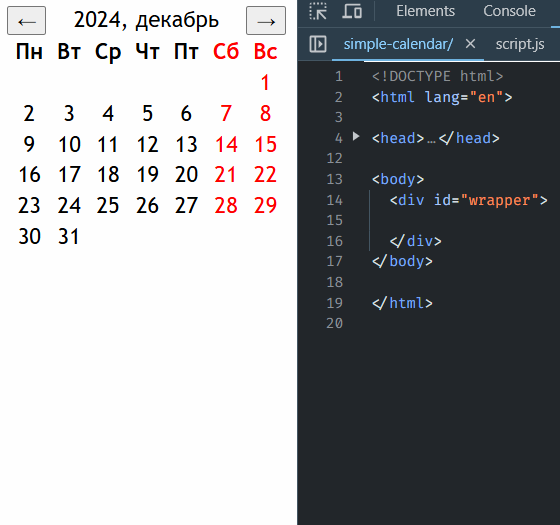Switch to the script.js source tab
Image resolution: width=560 pixels, height=525 pixels.
(x=520, y=44)
